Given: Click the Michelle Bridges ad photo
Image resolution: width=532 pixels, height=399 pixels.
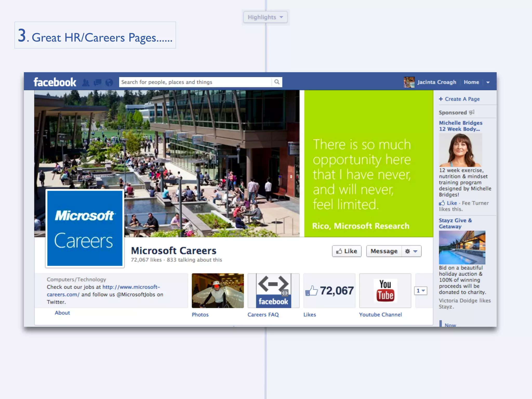Looking at the screenshot, I should (460, 150).
